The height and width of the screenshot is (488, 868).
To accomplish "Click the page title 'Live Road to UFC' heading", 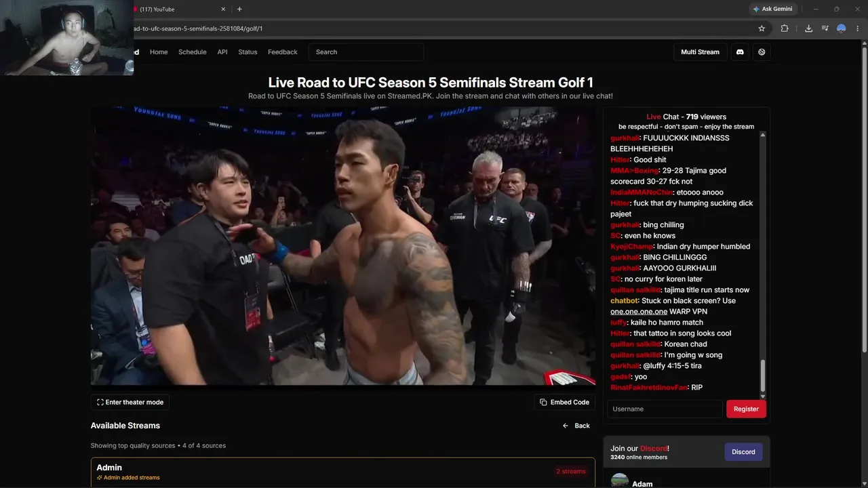I will pyautogui.click(x=431, y=83).
